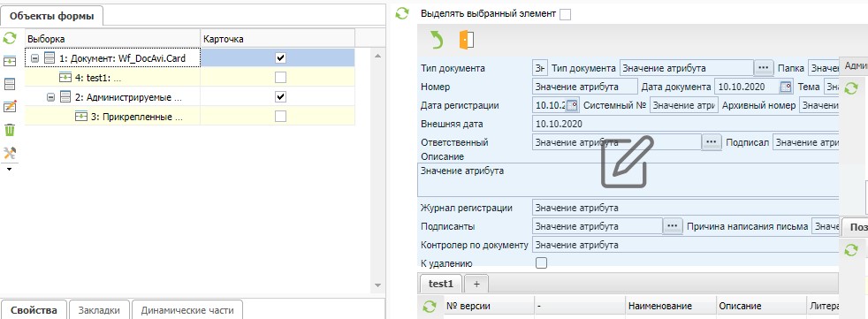This screenshot has height=319, width=868.
Task: Click the 'Наименование' column header
Action: point(671,306)
